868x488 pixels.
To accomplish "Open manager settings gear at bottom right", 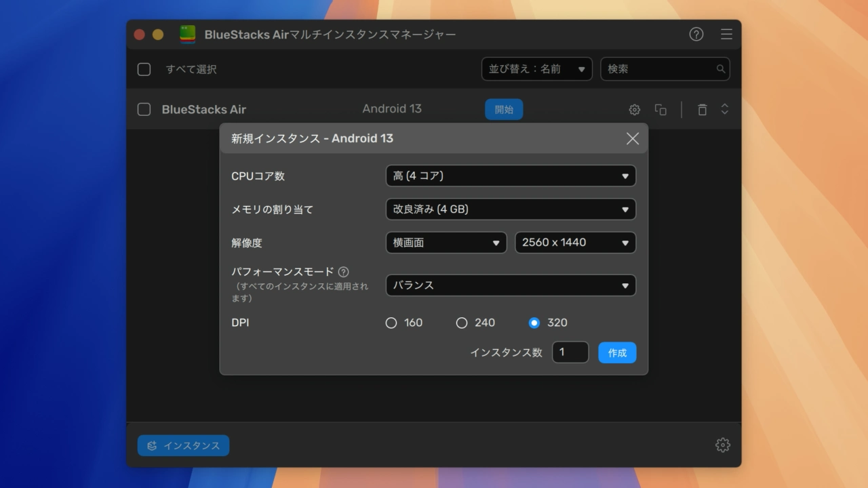I will (x=723, y=445).
